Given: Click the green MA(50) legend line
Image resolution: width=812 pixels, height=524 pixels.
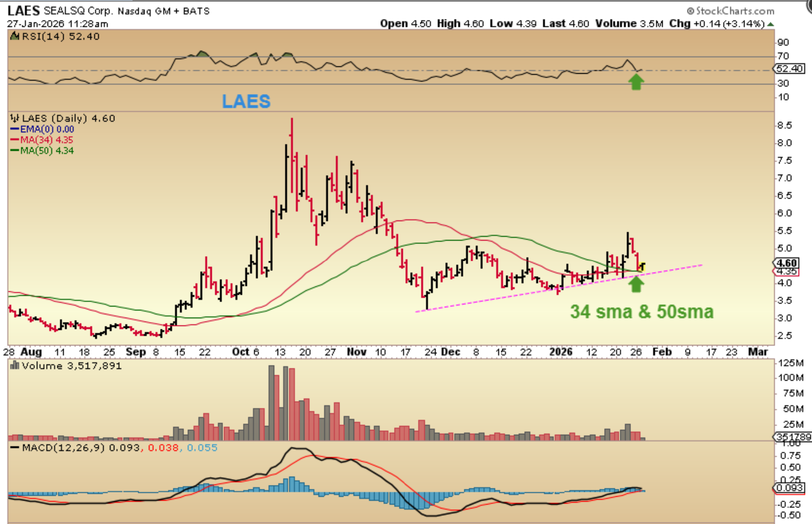Looking at the screenshot, I should coord(15,151).
